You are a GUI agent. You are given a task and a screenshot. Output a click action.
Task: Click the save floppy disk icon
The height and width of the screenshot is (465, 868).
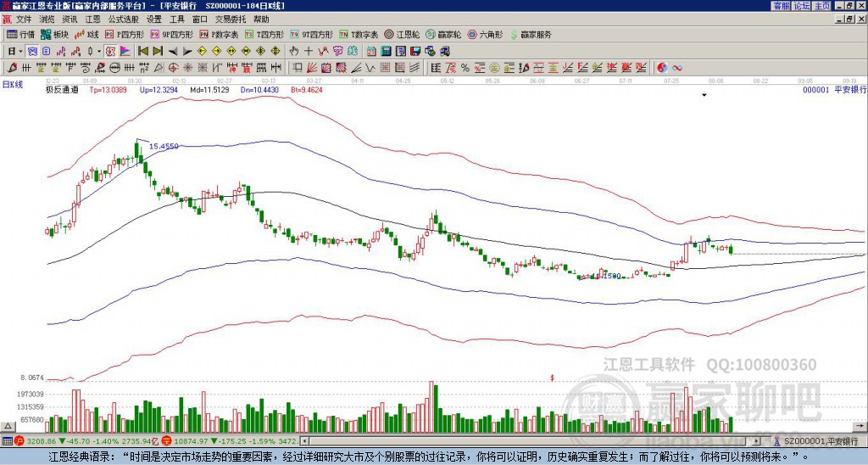415,52
